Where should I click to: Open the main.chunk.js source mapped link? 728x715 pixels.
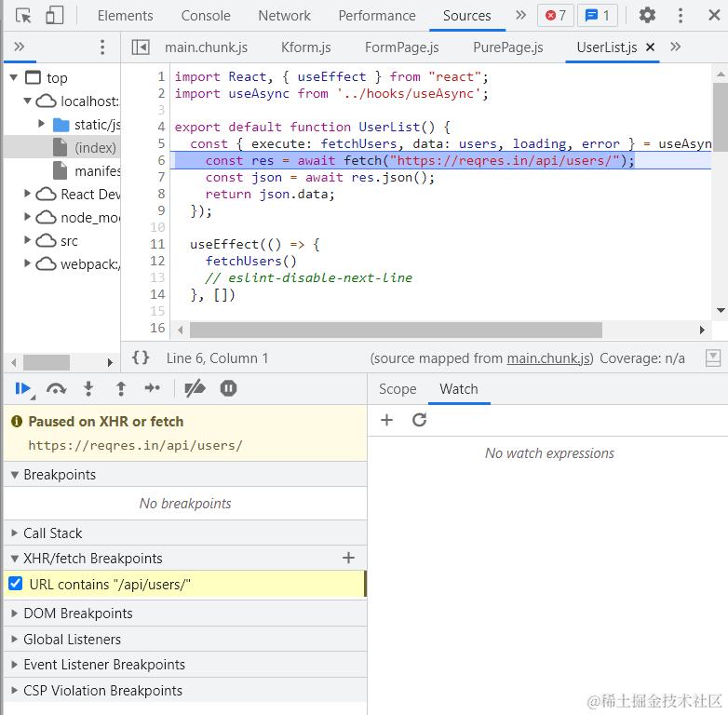[x=548, y=357]
